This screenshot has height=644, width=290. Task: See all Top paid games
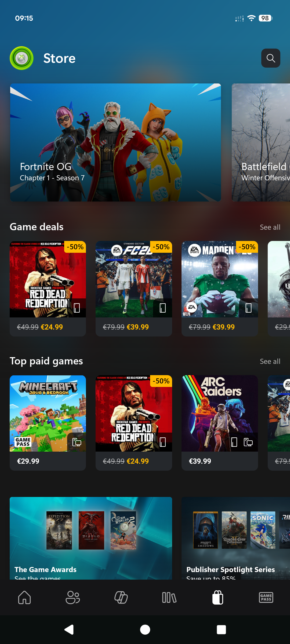[270, 361]
